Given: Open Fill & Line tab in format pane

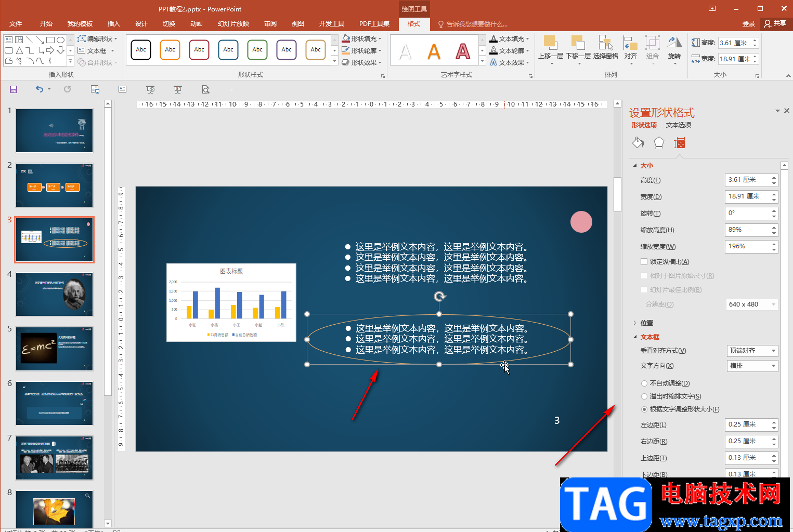Looking at the screenshot, I should click(x=638, y=143).
